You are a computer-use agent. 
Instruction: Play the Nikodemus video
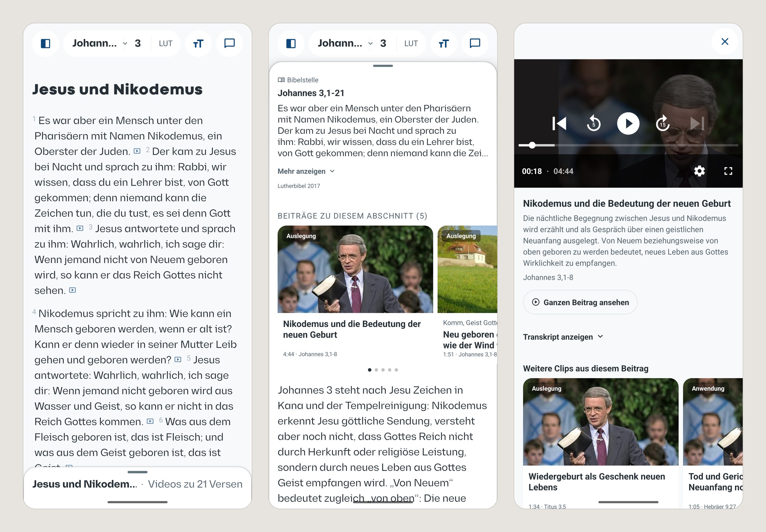[628, 124]
